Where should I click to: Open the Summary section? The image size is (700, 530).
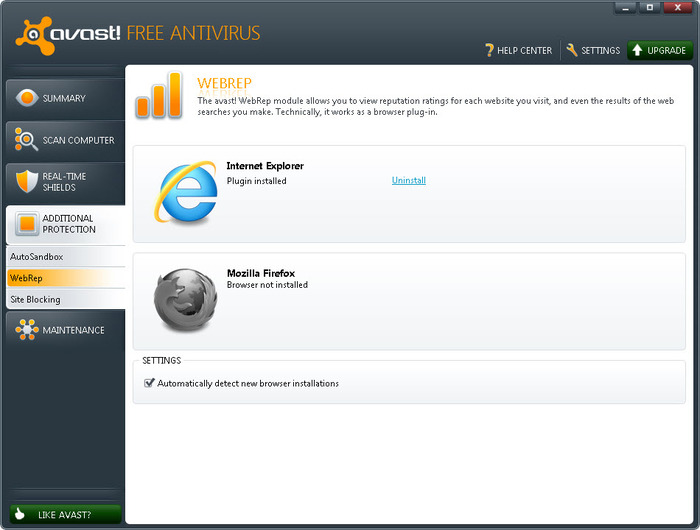[x=66, y=98]
